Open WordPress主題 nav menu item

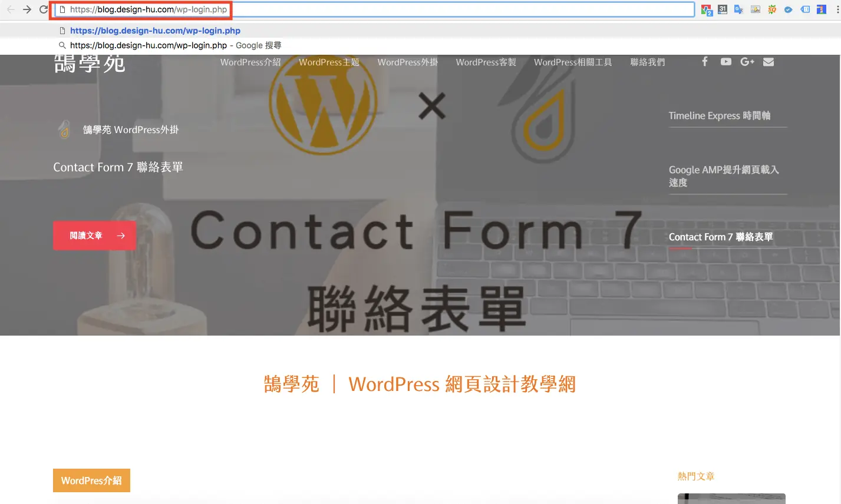329,62
